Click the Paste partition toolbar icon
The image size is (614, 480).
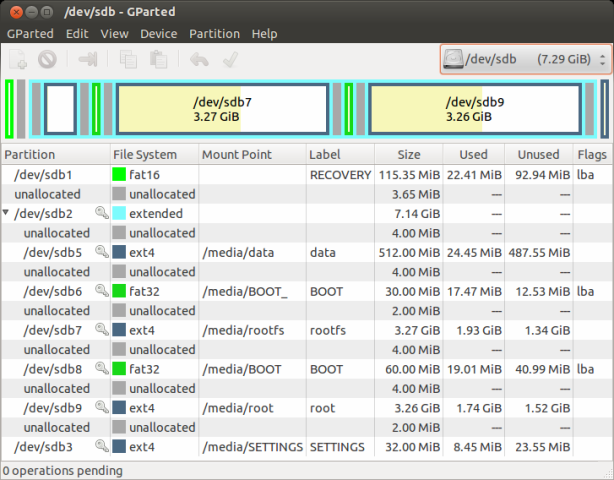tap(159, 60)
